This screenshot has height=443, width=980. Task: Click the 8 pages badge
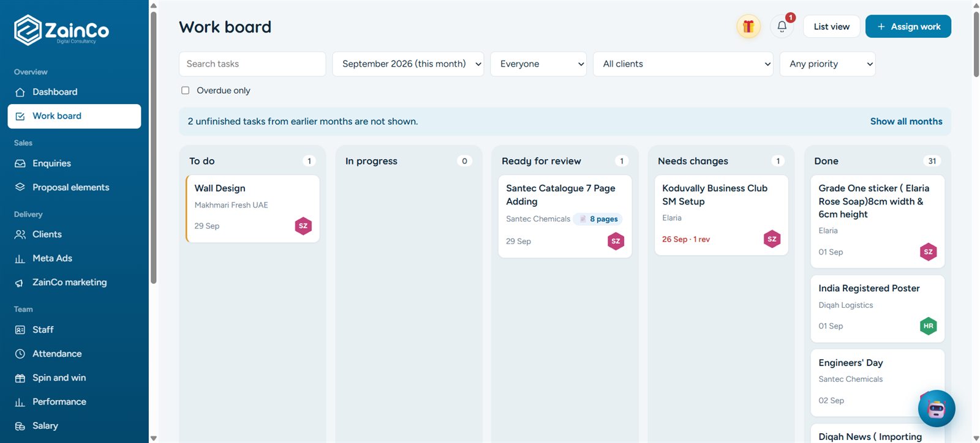(598, 219)
